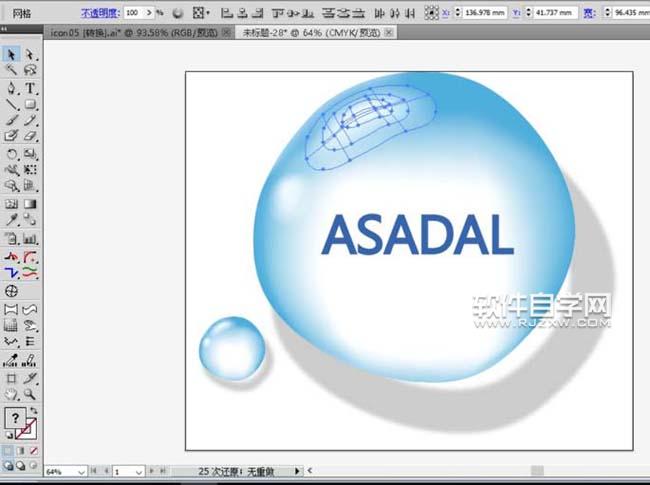The width and height of the screenshot is (650, 485).
Task: Select the Slice tool
Action: [x=30, y=378]
